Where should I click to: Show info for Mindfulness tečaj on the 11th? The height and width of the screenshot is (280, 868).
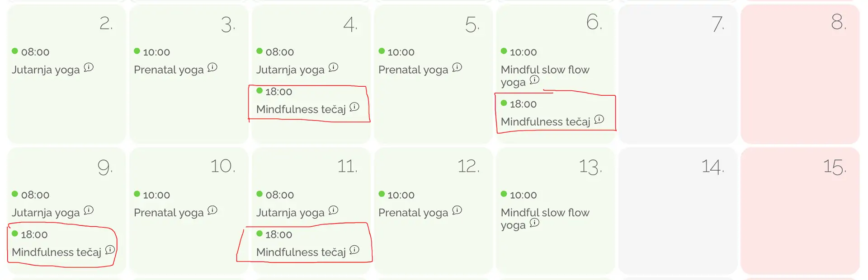tap(354, 250)
